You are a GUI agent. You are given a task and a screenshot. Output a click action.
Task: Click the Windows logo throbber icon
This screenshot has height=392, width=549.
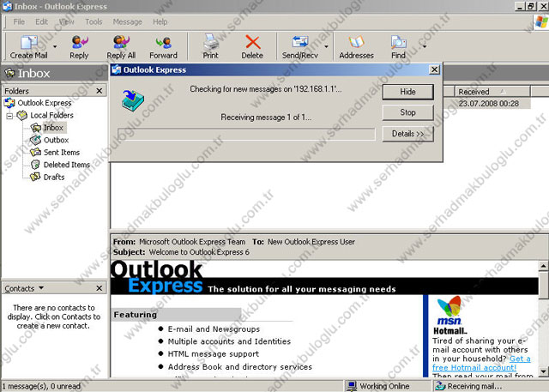541,22
